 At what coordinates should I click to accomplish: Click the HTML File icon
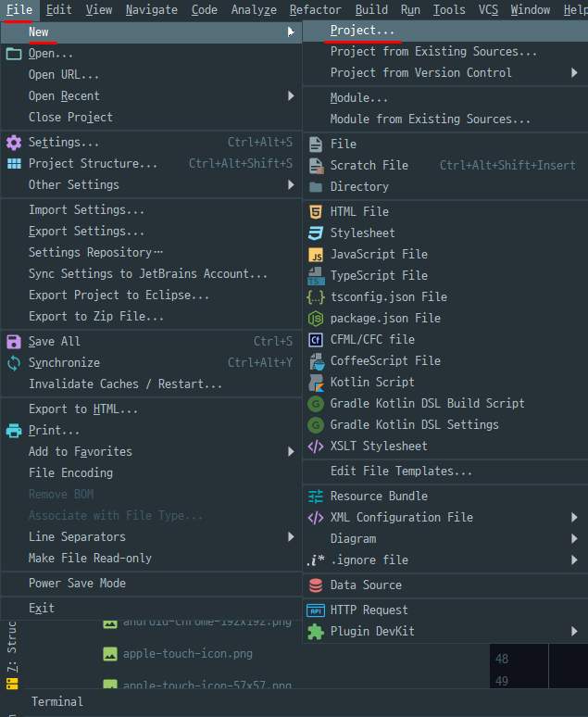(x=316, y=212)
